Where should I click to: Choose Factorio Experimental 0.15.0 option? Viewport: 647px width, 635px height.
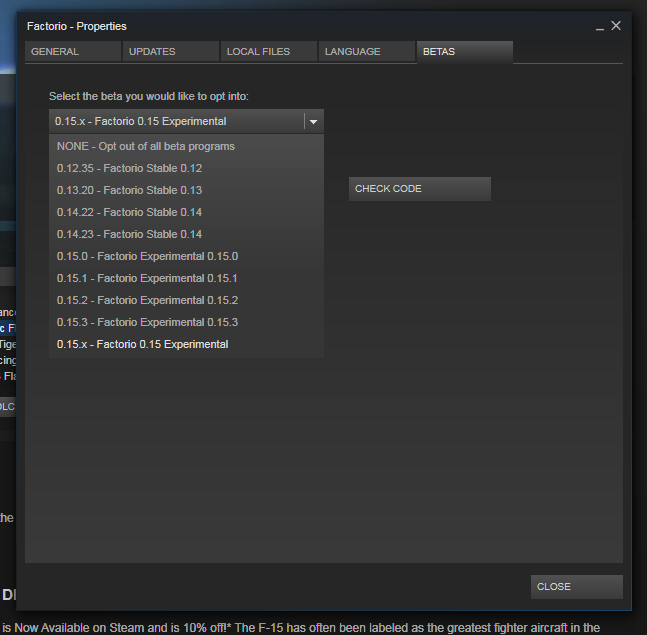click(186, 256)
